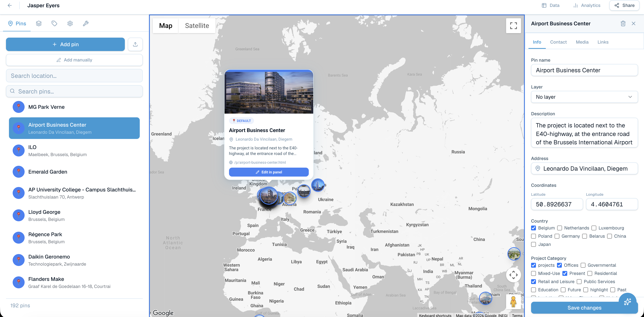
Task: Select the Map view type
Action: tap(166, 26)
